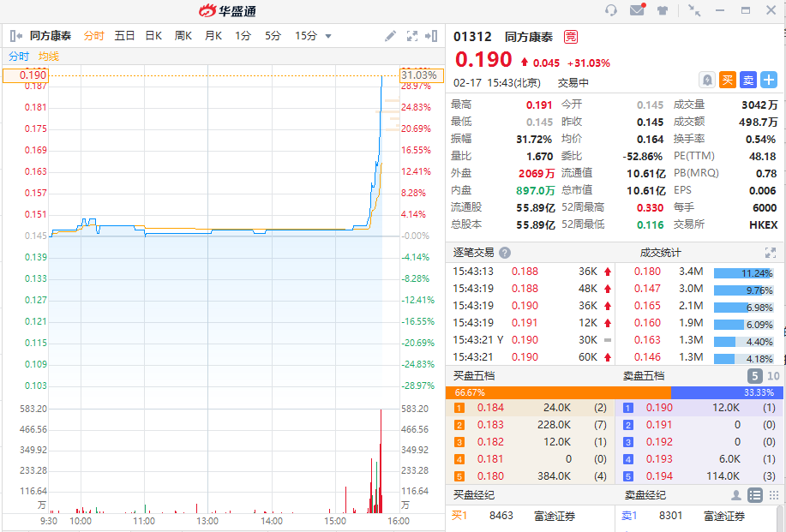Viewport: 786px width, 532px height.
Task: Click the 15:00 time axis label
Action: [x=335, y=522]
